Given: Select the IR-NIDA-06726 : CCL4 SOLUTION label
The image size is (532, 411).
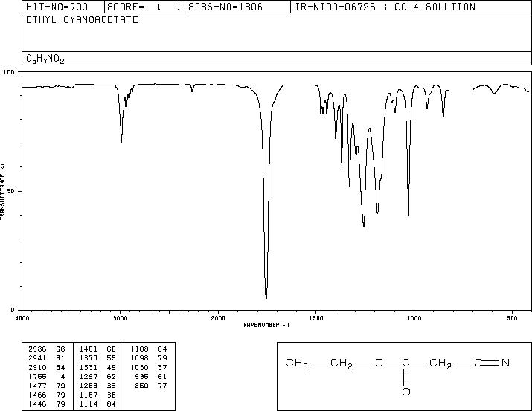Looking at the screenshot, I should (385, 7).
